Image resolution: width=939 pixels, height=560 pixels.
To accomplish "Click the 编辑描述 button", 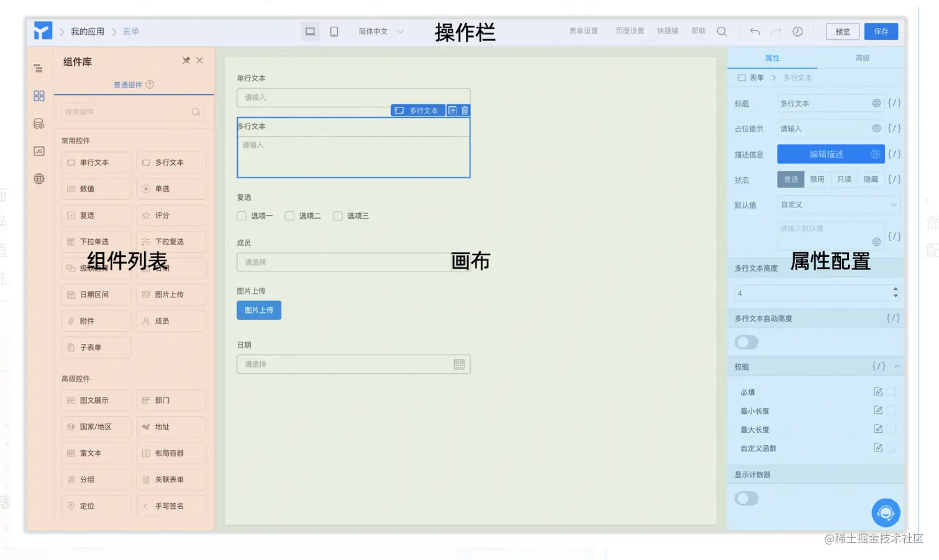I will point(830,153).
